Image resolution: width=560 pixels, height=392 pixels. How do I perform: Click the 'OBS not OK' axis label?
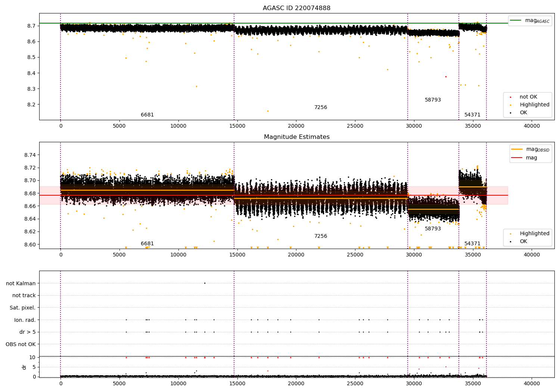[21, 344]
